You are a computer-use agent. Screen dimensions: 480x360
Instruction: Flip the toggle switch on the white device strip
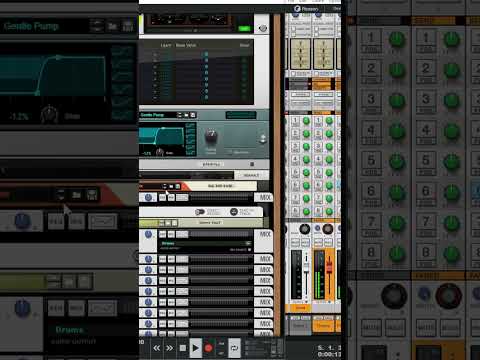pos(200,212)
